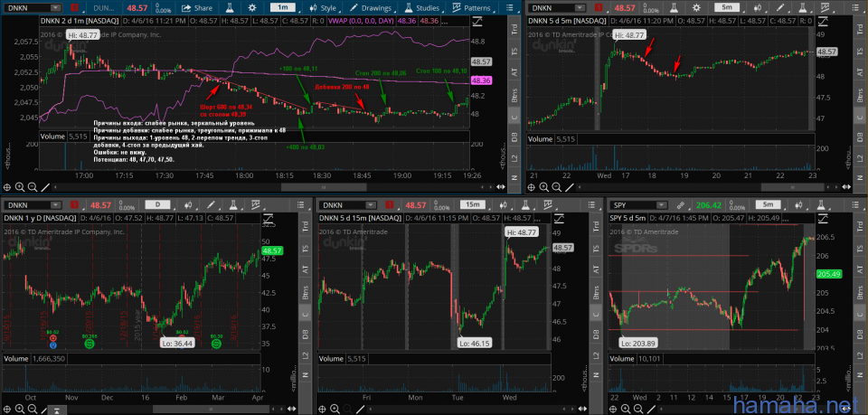Open the 5m timeframe selector on SPY chart
The image size is (868, 415).
[767, 204]
